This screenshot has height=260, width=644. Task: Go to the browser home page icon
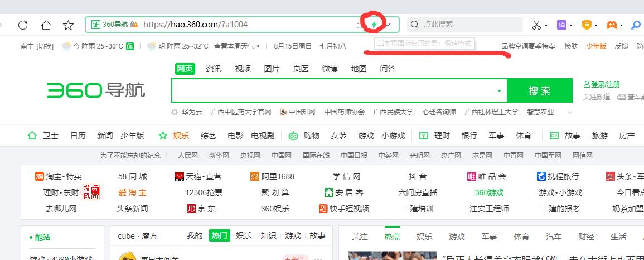point(46,25)
